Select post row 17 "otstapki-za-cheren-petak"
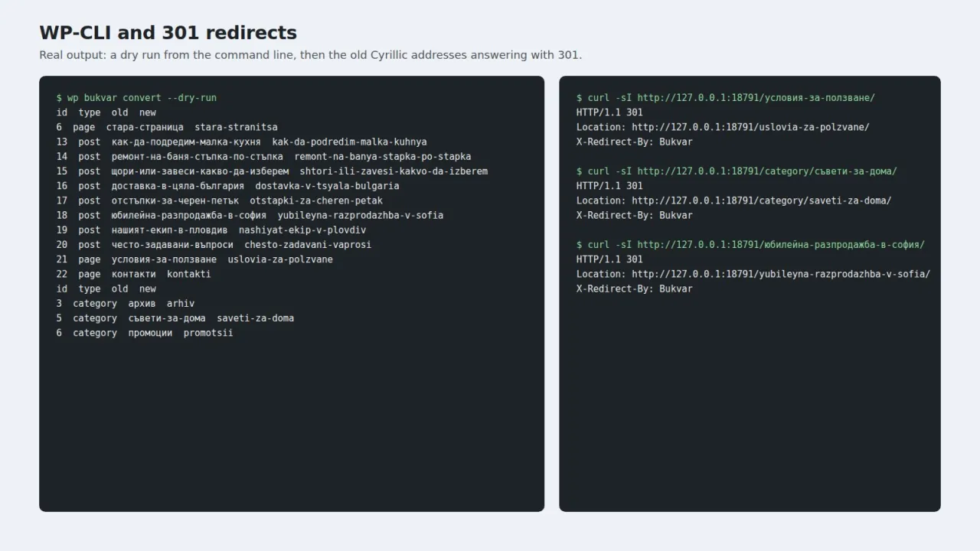The image size is (980, 551). tap(219, 201)
